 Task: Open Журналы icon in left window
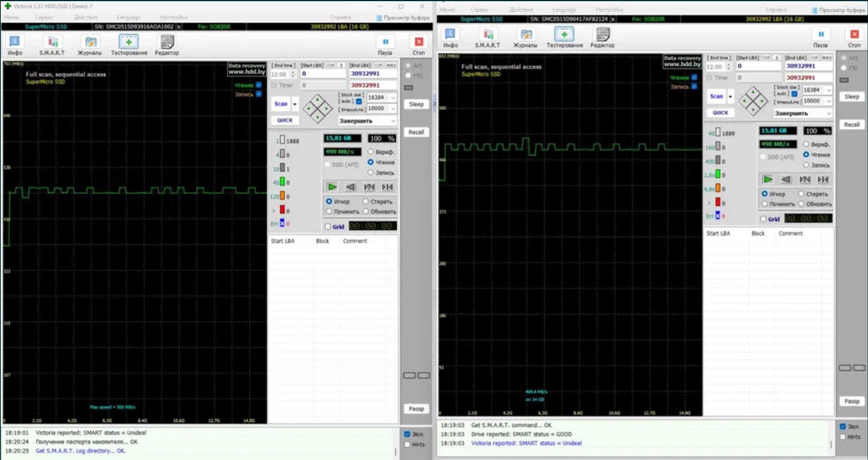click(90, 45)
